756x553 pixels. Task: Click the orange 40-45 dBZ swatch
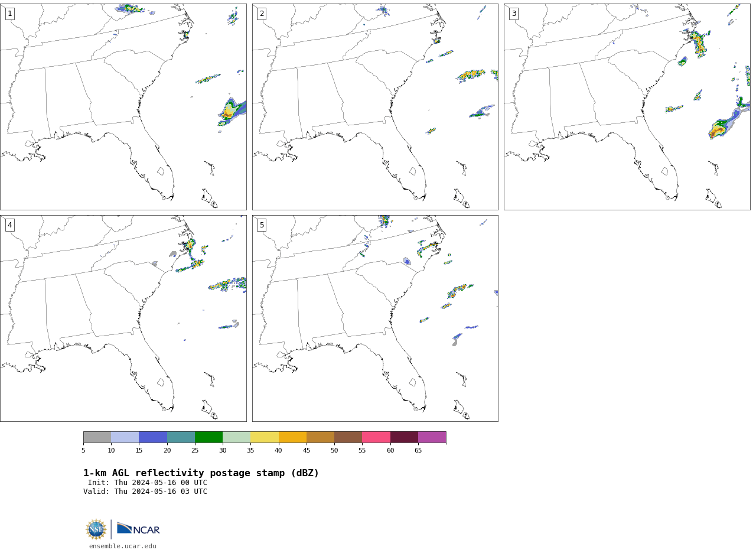pyautogui.click(x=292, y=437)
